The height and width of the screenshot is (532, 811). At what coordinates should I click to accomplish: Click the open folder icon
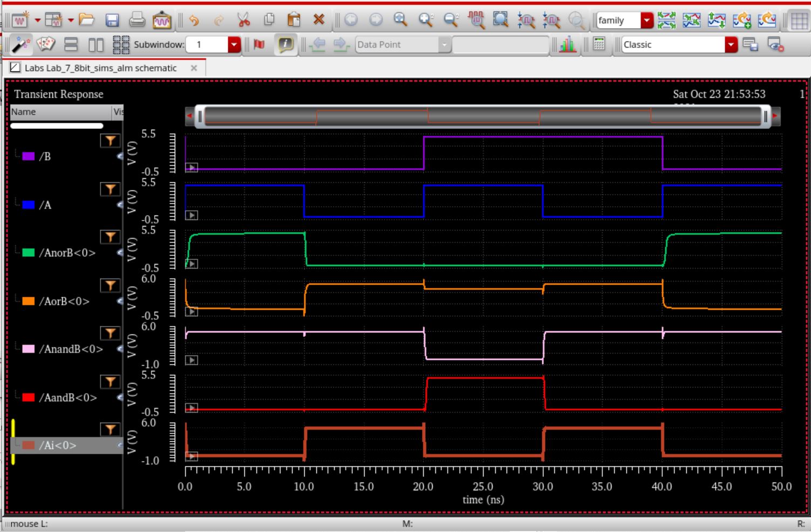[x=86, y=21]
